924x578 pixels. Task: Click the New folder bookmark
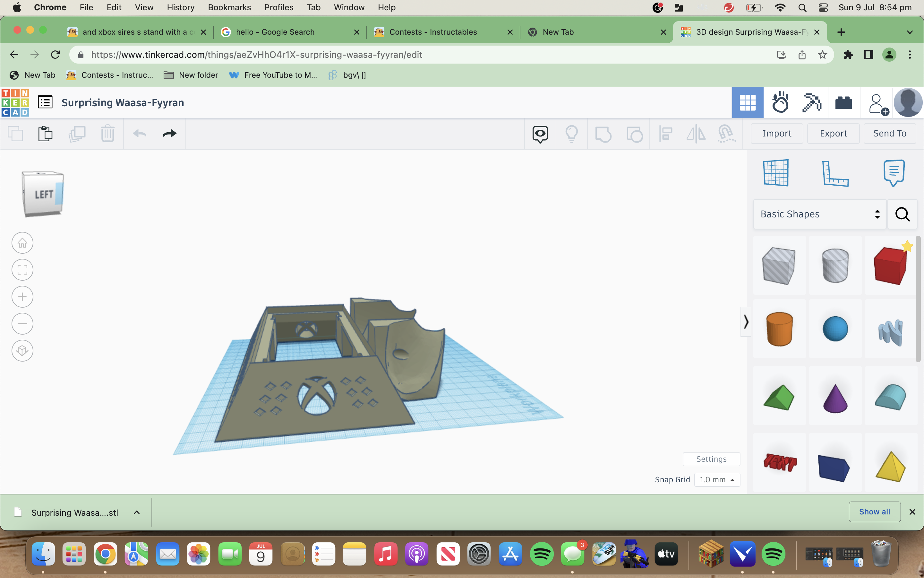click(191, 75)
